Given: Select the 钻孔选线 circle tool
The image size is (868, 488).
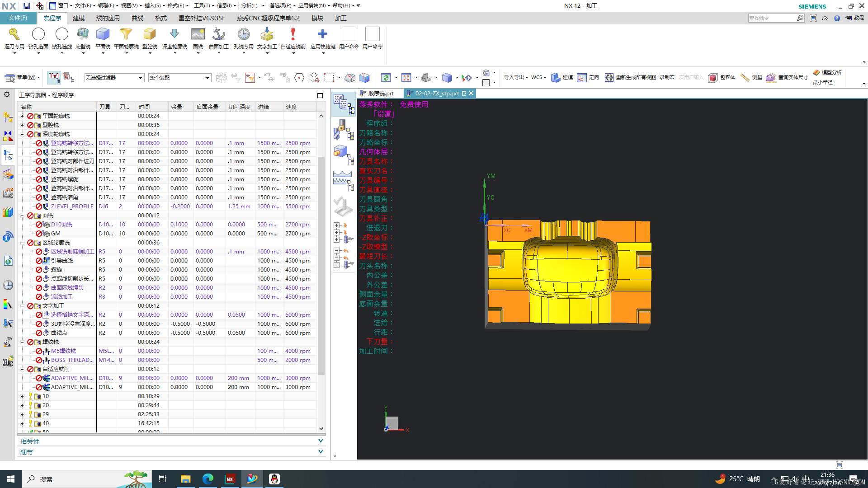Looking at the screenshot, I should click(62, 34).
